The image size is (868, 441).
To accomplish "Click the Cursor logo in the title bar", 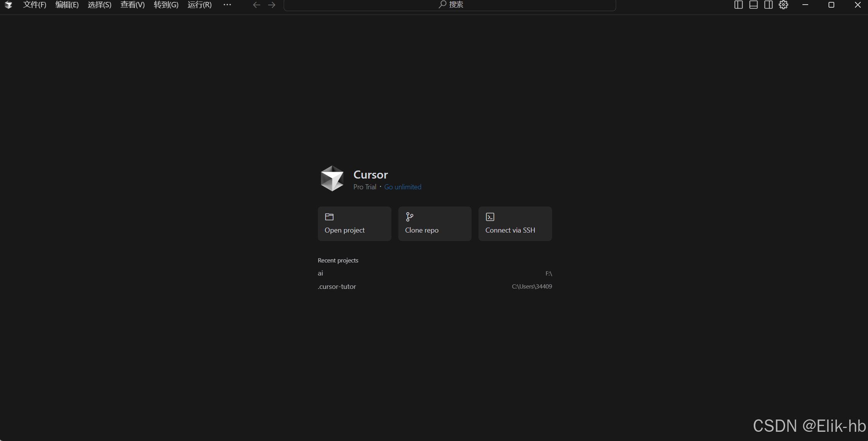I will (x=8, y=5).
